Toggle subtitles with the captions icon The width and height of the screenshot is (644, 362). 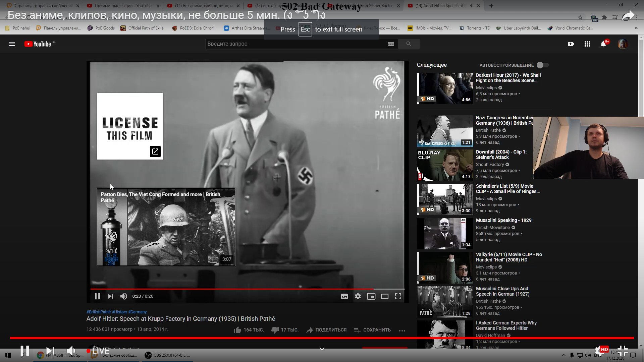[x=344, y=296]
